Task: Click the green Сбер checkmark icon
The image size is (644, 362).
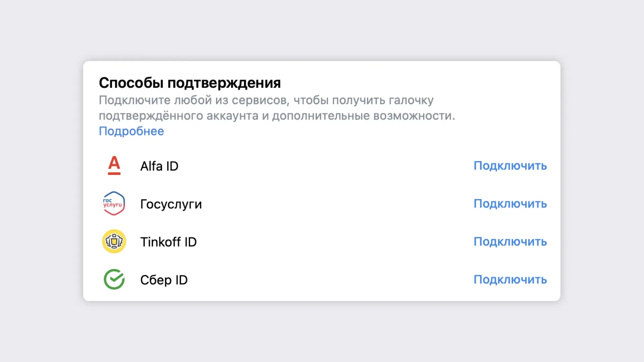Action: [114, 279]
